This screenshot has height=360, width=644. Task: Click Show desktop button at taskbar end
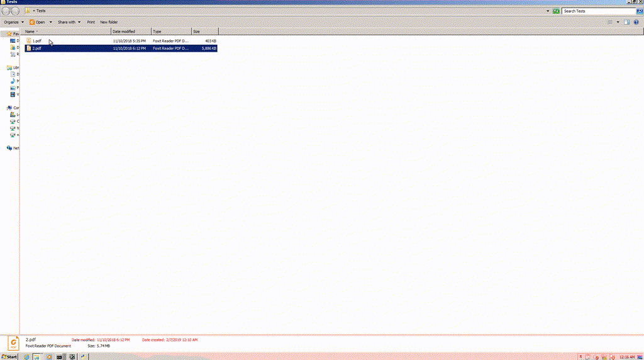pos(640,357)
